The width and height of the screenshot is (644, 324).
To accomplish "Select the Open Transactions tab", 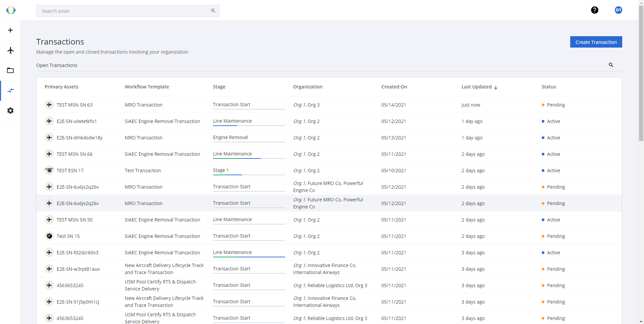I will [57, 65].
